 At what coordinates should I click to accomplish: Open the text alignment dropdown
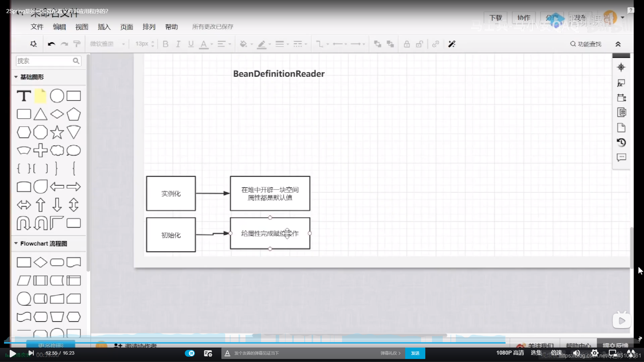click(224, 44)
